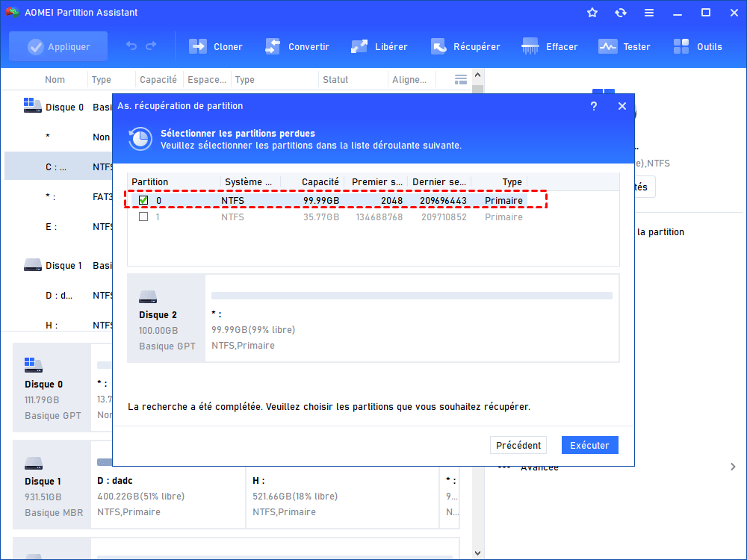The width and height of the screenshot is (747, 560).
Task: Launch the Tester tool
Action: [x=608, y=46]
